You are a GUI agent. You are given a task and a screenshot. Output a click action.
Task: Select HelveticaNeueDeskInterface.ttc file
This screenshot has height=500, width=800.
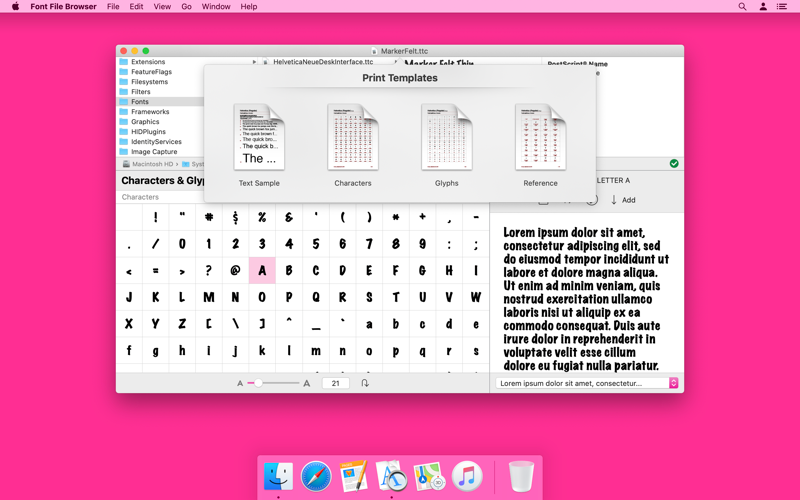323,62
